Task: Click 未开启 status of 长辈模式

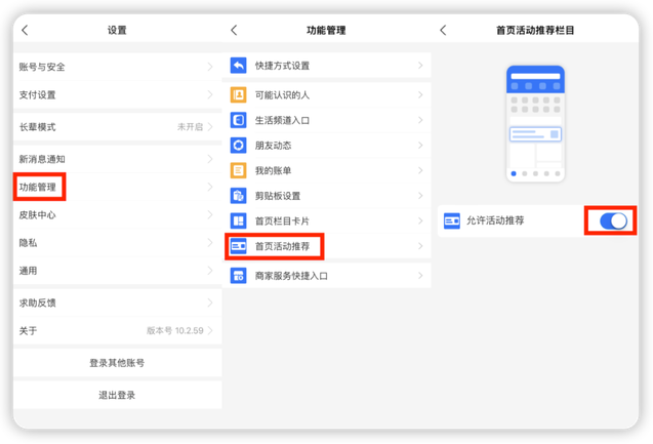Action: click(x=190, y=127)
